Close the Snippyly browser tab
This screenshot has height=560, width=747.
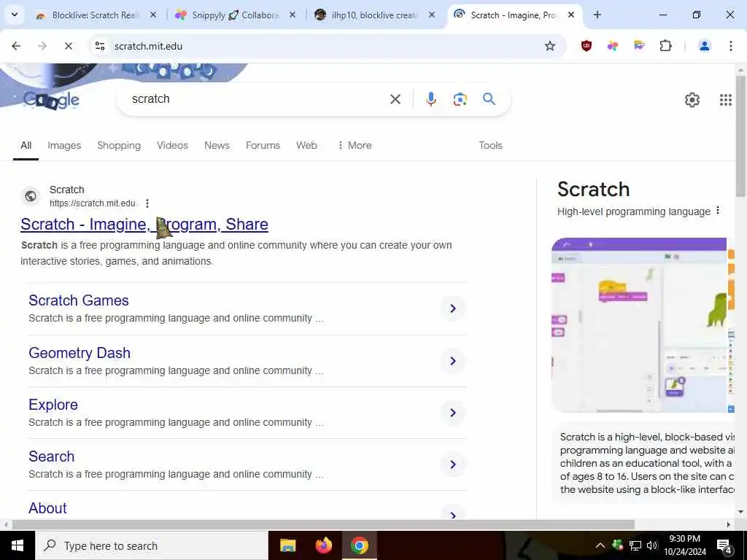tap(293, 15)
